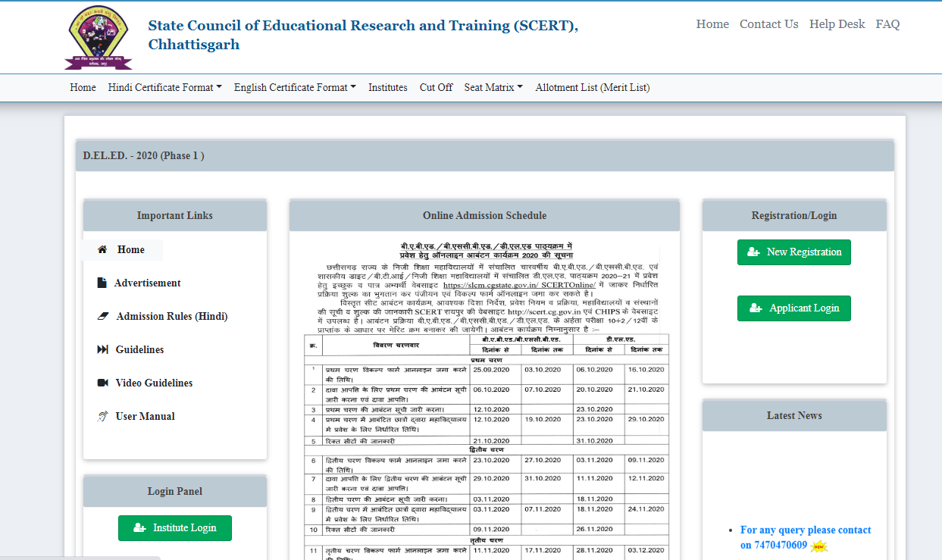
Task: Open the Seat Matrix dropdown menu
Action: [493, 87]
